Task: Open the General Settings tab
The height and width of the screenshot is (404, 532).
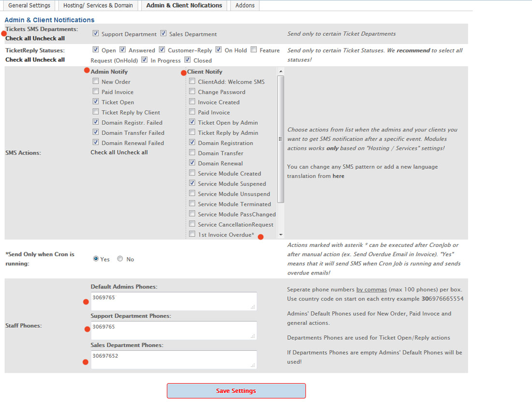Action: pyautogui.click(x=29, y=5)
